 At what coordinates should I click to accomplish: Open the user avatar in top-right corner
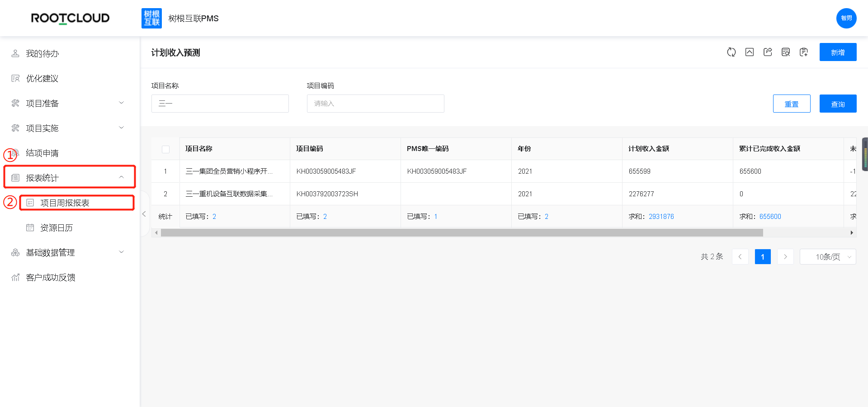point(846,18)
